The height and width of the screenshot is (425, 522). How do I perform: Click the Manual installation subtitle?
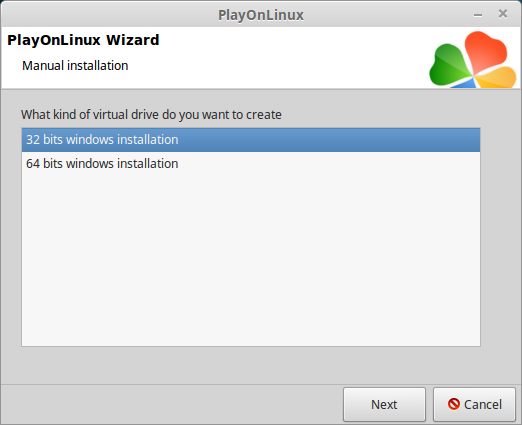tap(75, 66)
